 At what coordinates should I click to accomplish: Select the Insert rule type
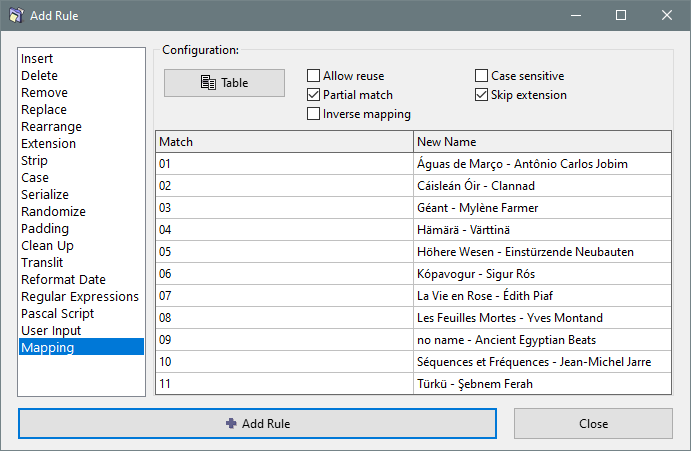click(x=82, y=59)
